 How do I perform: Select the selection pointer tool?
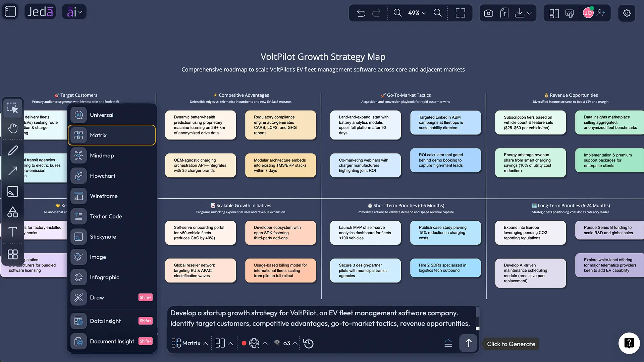pyautogui.click(x=13, y=108)
